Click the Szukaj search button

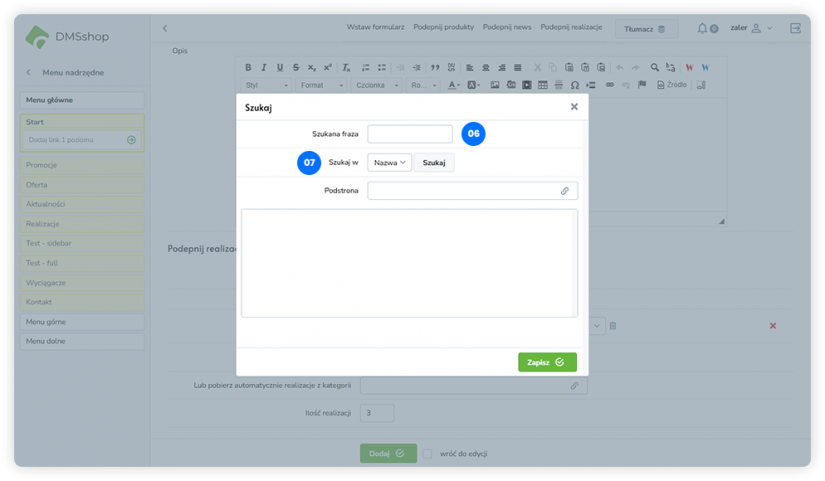tap(434, 162)
